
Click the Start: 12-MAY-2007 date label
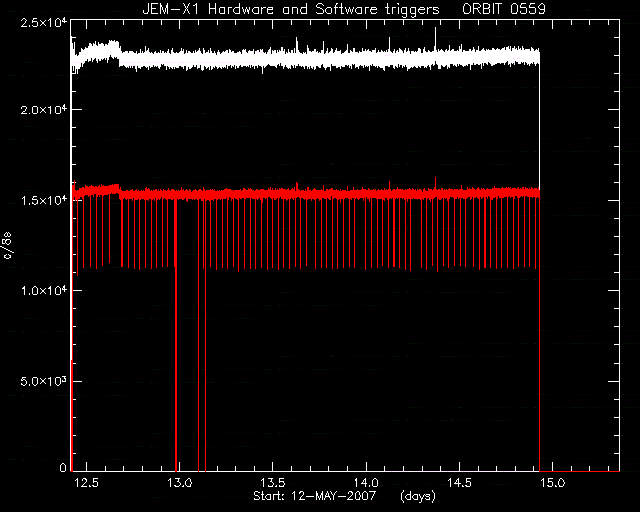pyautogui.click(x=314, y=496)
